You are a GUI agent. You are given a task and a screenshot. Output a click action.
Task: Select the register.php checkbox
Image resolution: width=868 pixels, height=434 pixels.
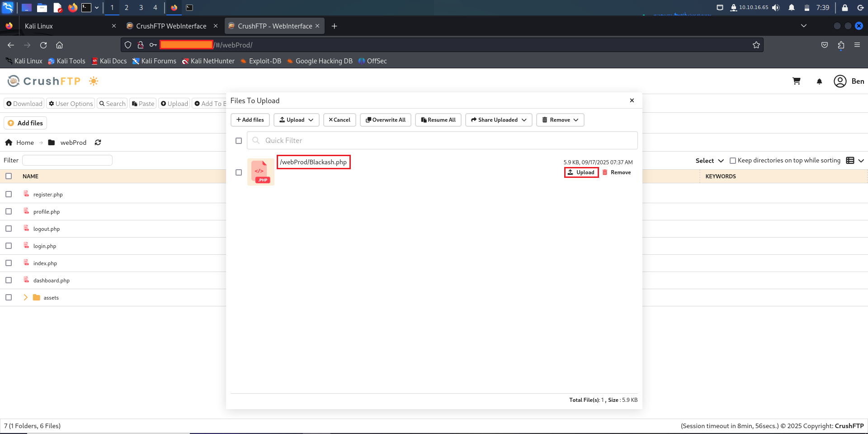(9, 194)
